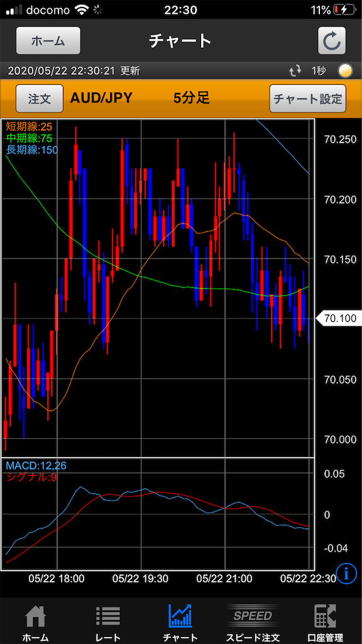Tap the auto-update arrows icon
Viewport: 362px width, 644px height.
pos(295,71)
